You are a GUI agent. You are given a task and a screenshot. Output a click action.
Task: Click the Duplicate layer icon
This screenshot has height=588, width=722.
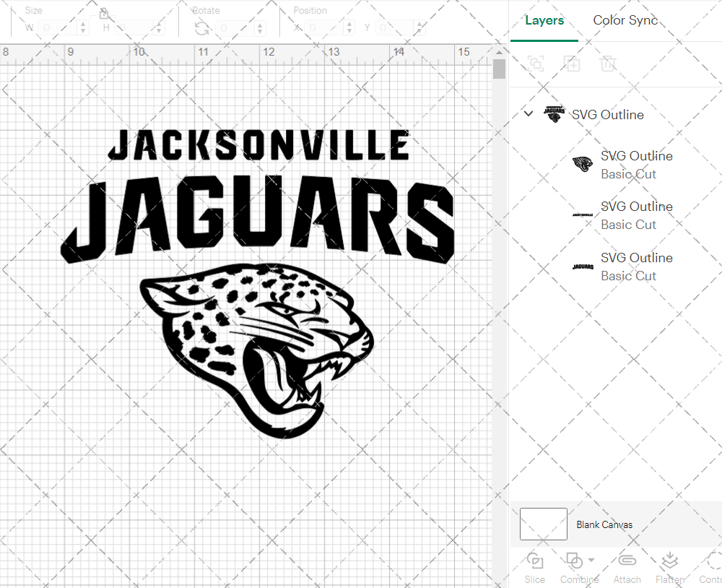pos(572,64)
